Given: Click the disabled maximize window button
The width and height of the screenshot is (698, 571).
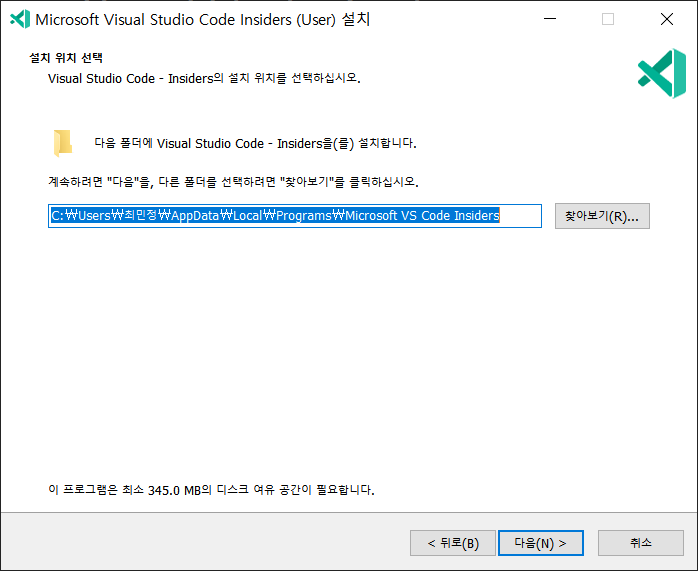Looking at the screenshot, I should (608, 19).
